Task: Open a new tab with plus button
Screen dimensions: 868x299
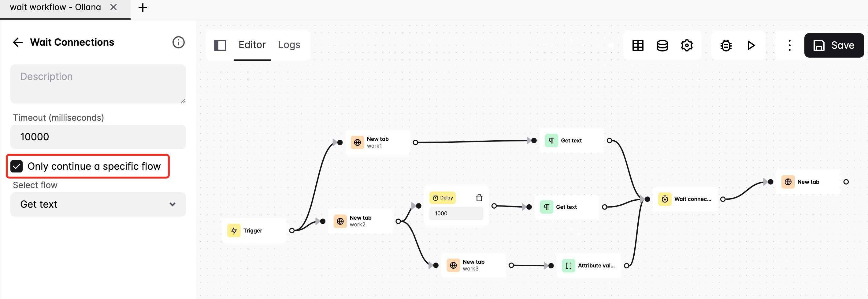Action: (x=143, y=7)
